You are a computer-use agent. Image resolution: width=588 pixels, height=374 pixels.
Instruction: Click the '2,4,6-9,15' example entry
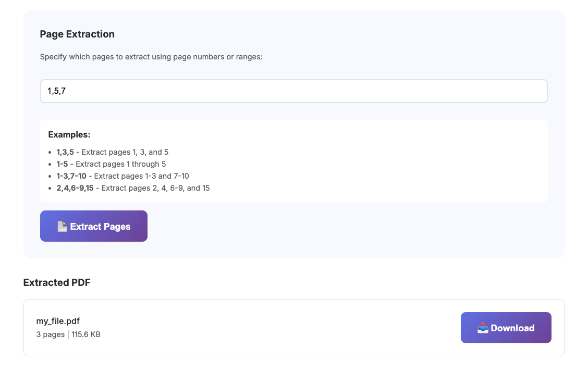75,188
